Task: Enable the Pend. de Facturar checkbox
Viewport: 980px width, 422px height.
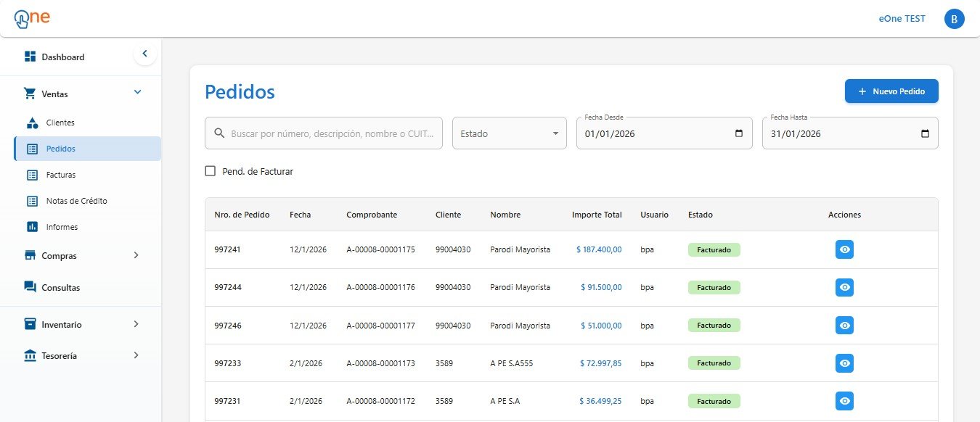Action: [x=210, y=170]
